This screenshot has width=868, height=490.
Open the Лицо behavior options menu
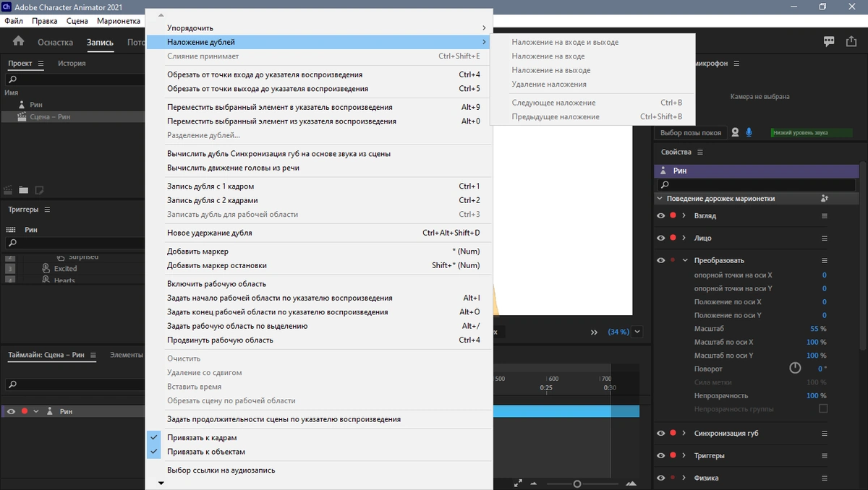pos(824,238)
